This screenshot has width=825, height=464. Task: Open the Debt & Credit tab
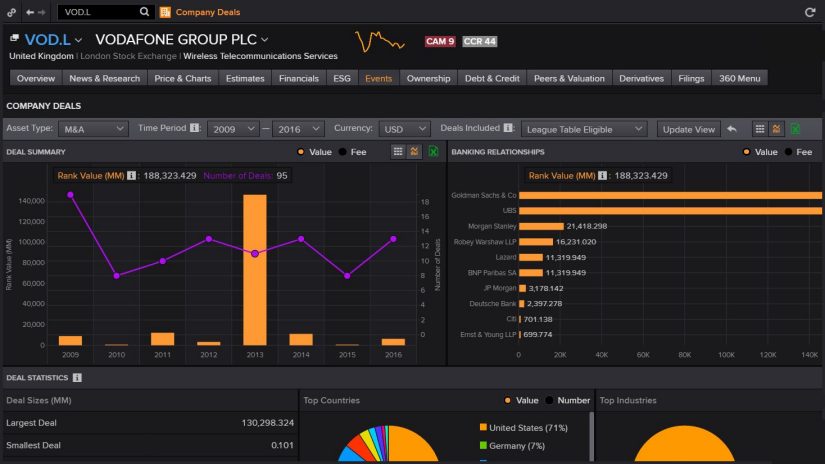(492, 78)
